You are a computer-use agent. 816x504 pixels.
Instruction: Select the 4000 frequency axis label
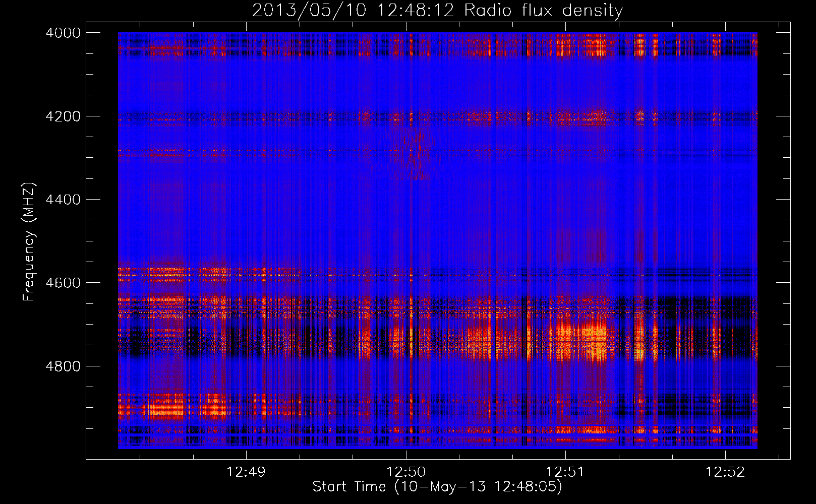(x=63, y=33)
